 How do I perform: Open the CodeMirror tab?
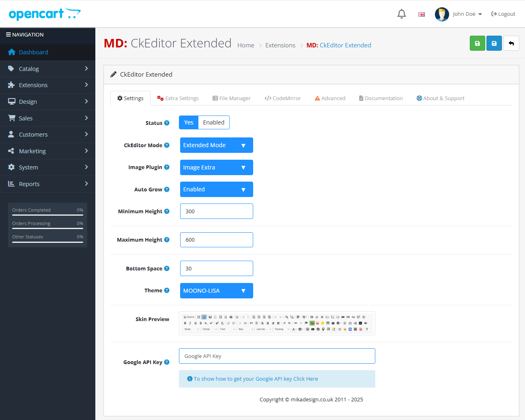(282, 98)
